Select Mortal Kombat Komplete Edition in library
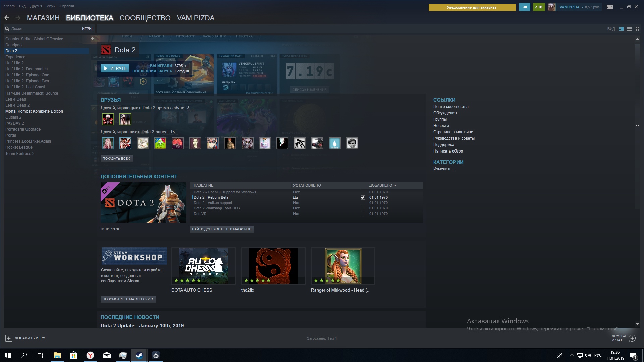The height and width of the screenshot is (362, 644). 34,111
